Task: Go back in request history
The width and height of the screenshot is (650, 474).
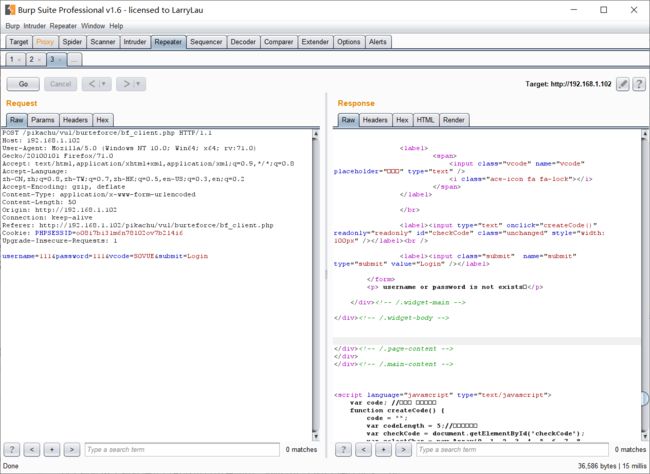Action: tap(92, 84)
